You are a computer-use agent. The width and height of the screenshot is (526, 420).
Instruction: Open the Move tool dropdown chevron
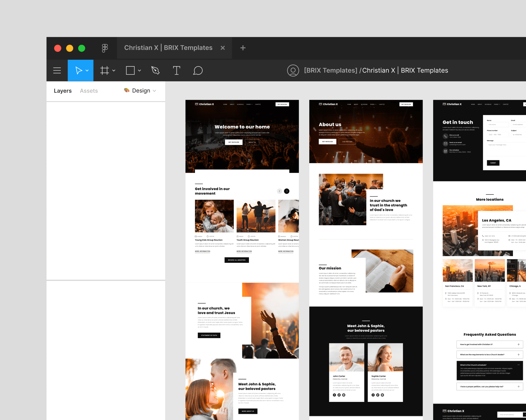click(x=86, y=70)
